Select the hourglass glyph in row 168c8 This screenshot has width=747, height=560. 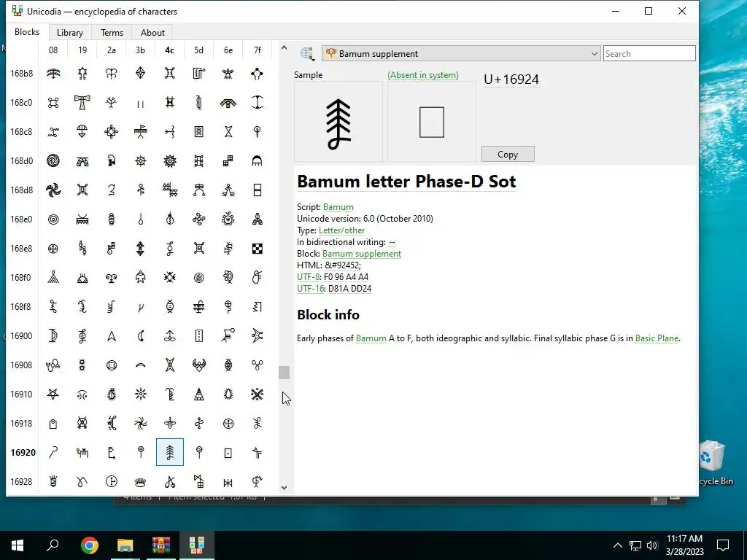click(x=228, y=131)
